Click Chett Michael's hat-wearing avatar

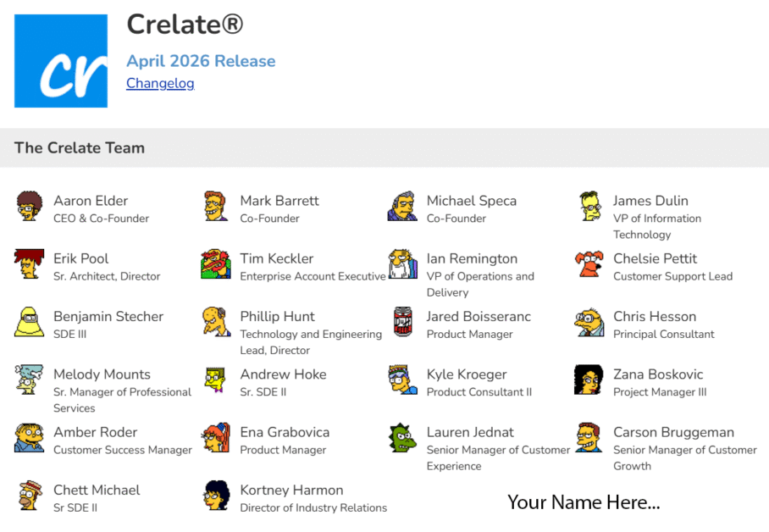29,496
